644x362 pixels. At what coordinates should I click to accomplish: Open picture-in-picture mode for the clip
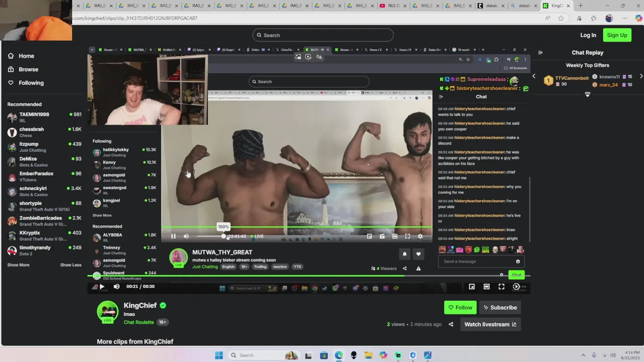[x=472, y=287]
